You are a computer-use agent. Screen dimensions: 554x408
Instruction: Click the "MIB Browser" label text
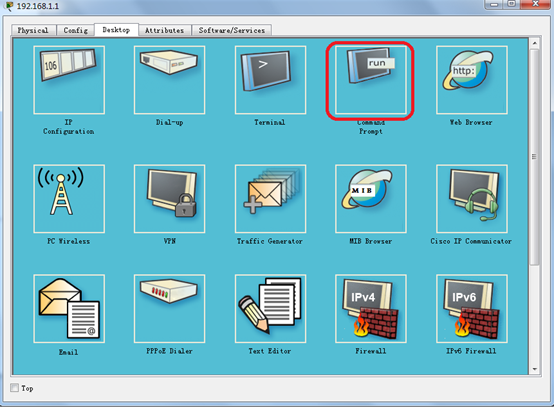click(371, 241)
